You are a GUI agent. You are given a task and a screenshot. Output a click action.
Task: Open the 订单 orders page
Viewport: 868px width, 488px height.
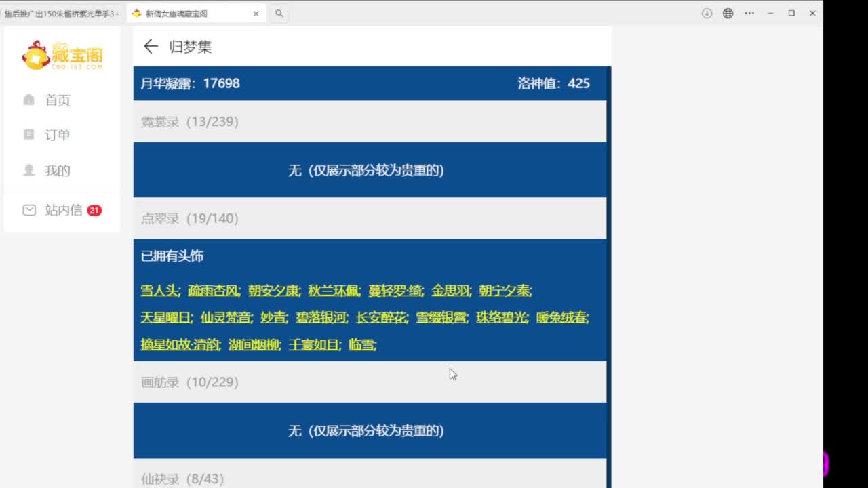(x=58, y=135)
